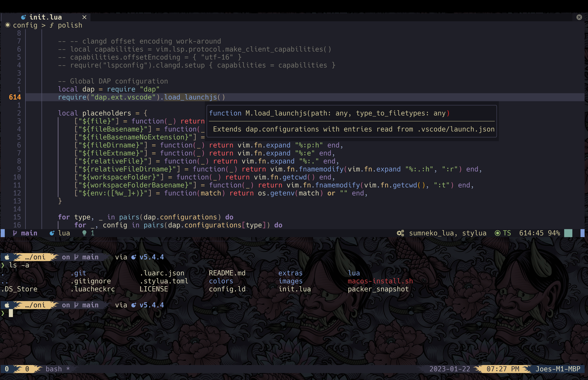Click the lightbulb diagnostics icon in statusline

[x=84, y=233]
